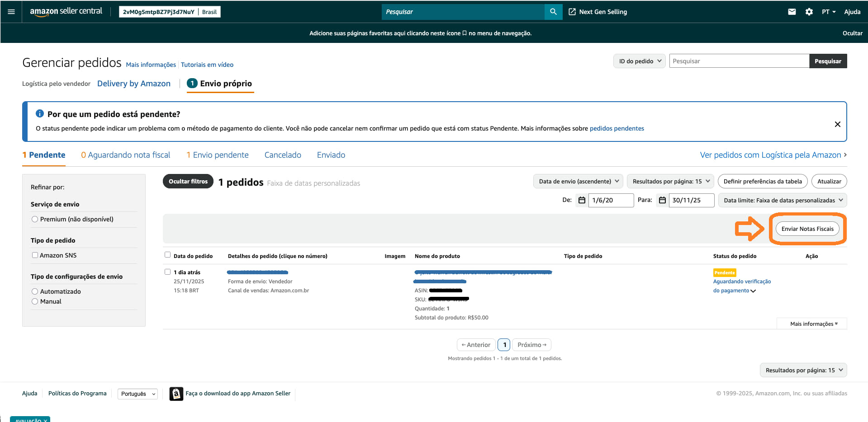Viewport: 868px width, 422px height.
Task: Open the settings gear icon
Action: [x=809, y=12]
